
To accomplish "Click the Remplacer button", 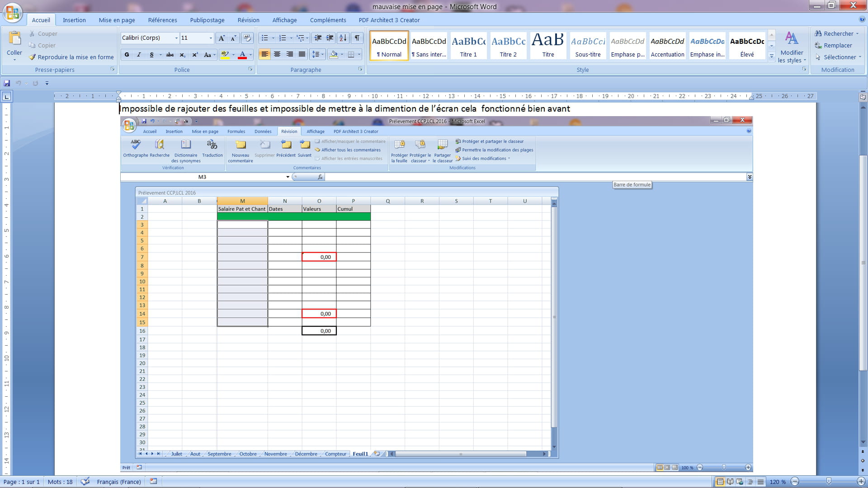I will (x=833, y=46).
